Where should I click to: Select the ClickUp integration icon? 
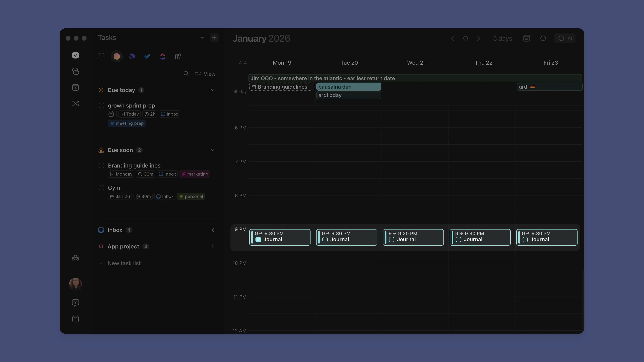pyautogui.click(x=163, y=57)
